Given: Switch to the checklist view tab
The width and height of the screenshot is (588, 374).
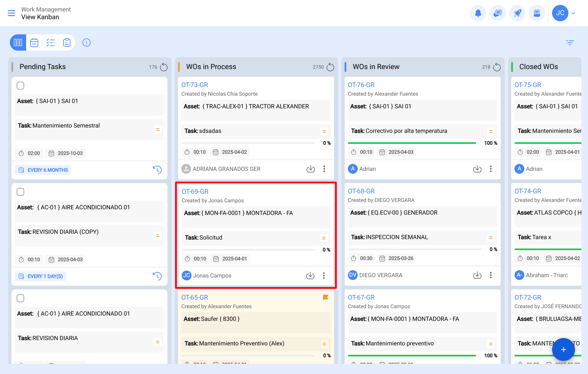Looking at the screenshot, I should coord(51,43).
